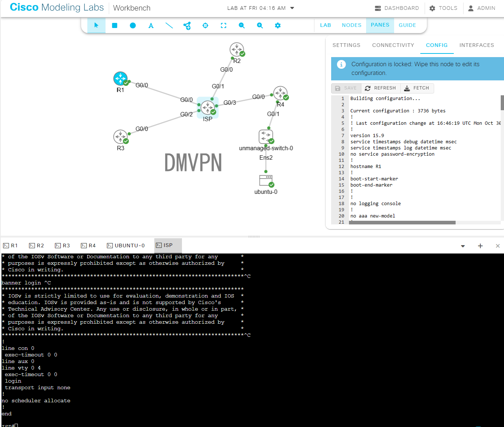
Task: Open the ADMIN user menu
Action: click(481, 8)
